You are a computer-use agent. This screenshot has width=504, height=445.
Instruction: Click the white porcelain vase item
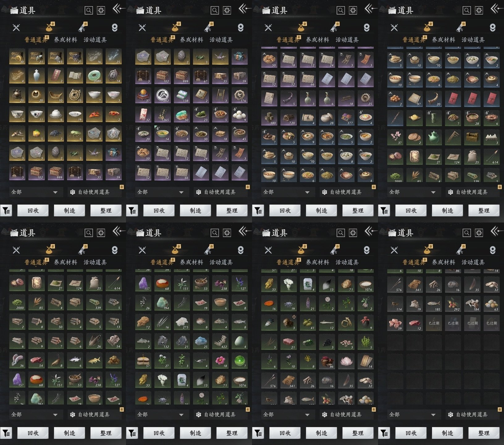point(36,76)
